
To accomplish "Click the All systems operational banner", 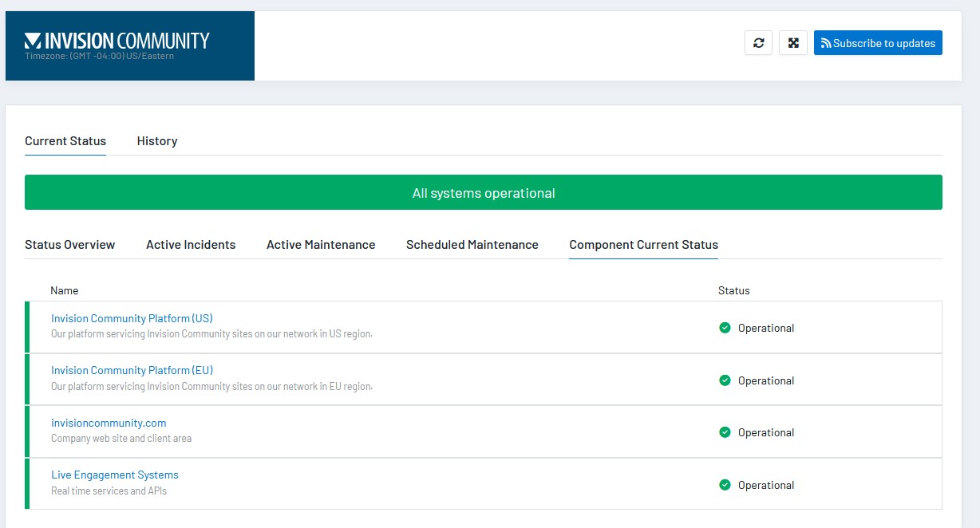I will 484,193.
